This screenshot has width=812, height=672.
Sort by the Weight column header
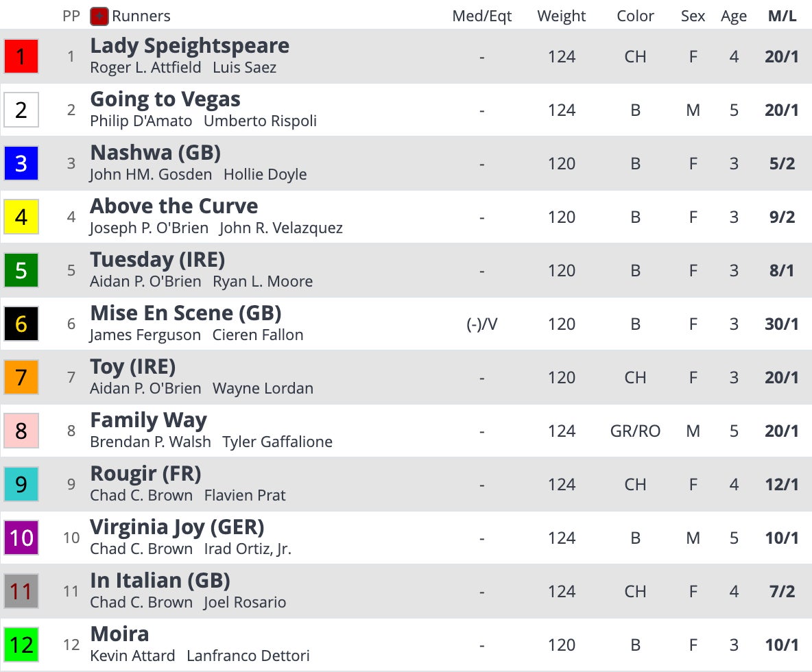point(562,16)
